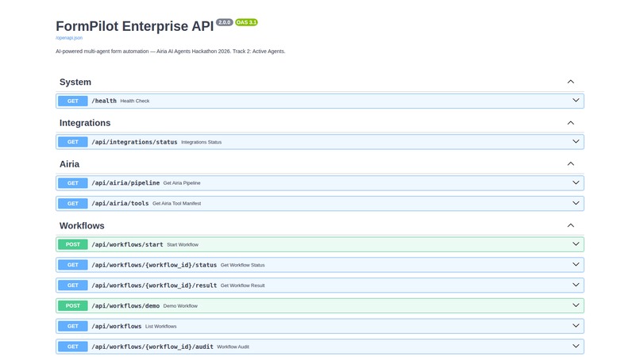
Task: Click the FormPilot Enterprise API title
Action: tap(135, 26)
